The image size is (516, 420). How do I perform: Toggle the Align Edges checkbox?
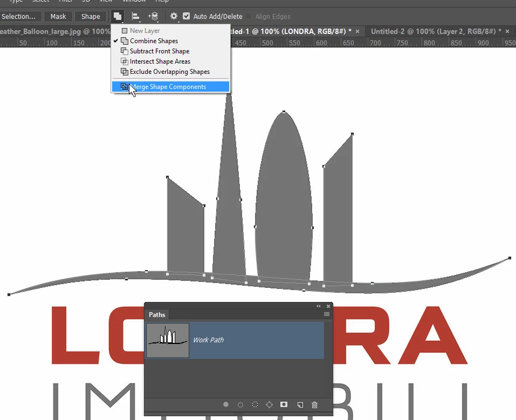tap(249, 16)
